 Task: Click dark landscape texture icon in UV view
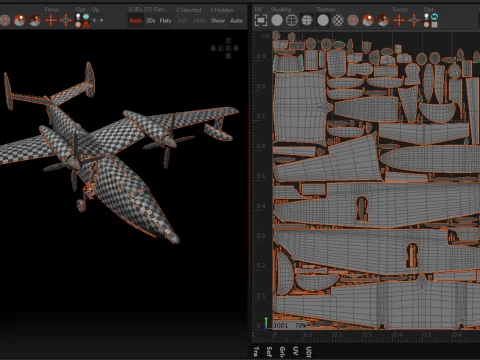click(383, 20)
